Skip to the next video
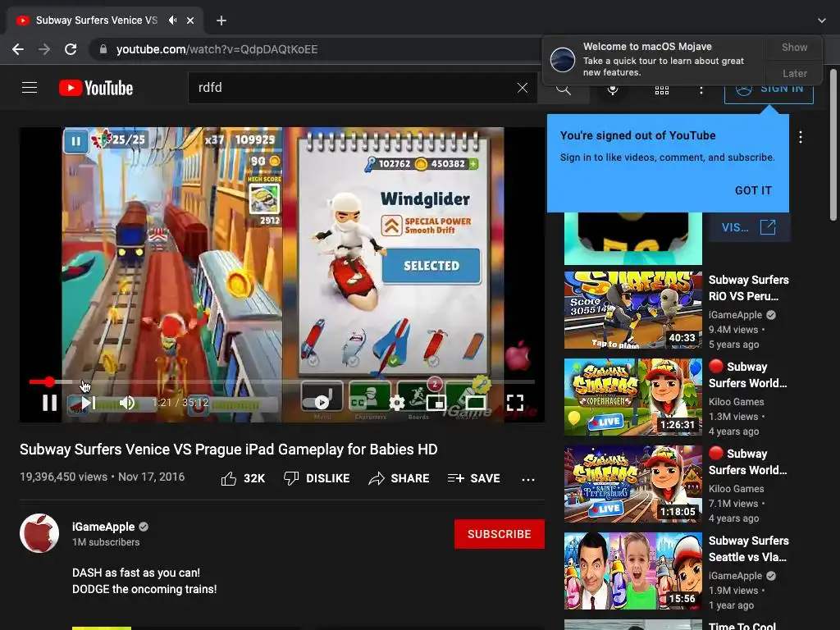Image resolution: width=840 pixels, height=630 pixels. click(x=89, y=402)
